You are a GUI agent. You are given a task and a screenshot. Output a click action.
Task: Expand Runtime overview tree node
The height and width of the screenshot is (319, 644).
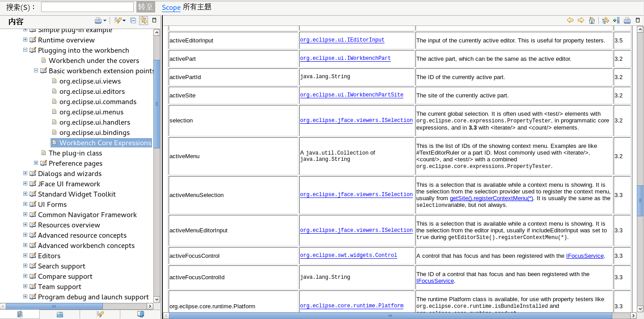[x=25, y=40]
